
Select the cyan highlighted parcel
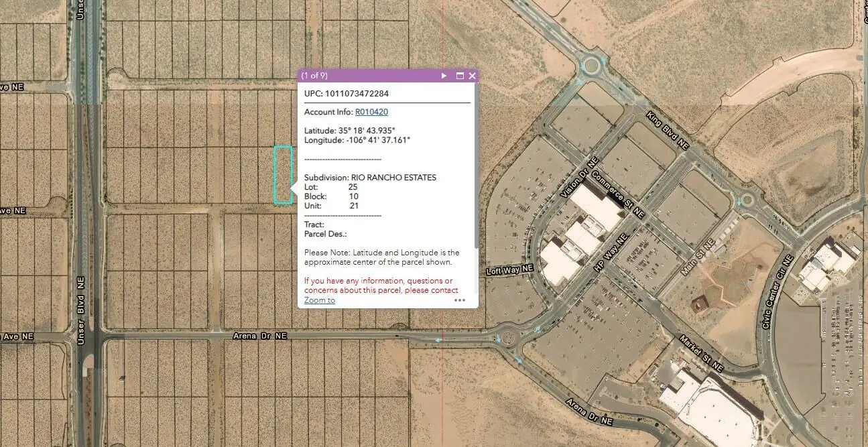coord(283,174)
